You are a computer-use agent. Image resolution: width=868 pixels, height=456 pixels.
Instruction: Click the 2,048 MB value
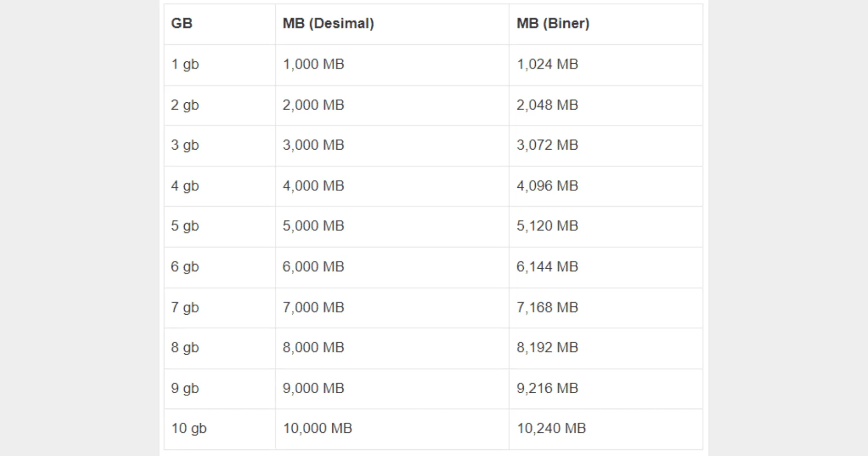(x=547, y=105)
